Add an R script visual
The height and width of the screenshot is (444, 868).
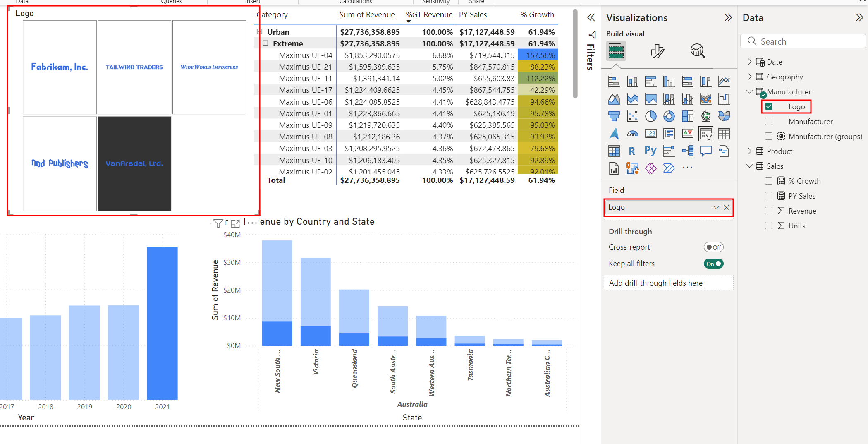[632, 151]
